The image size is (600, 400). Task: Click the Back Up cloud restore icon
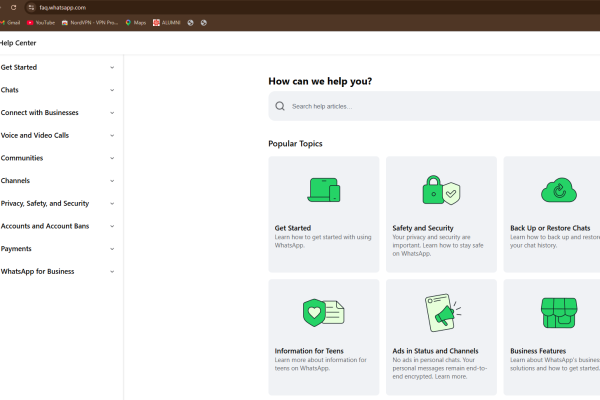point(559,190)
